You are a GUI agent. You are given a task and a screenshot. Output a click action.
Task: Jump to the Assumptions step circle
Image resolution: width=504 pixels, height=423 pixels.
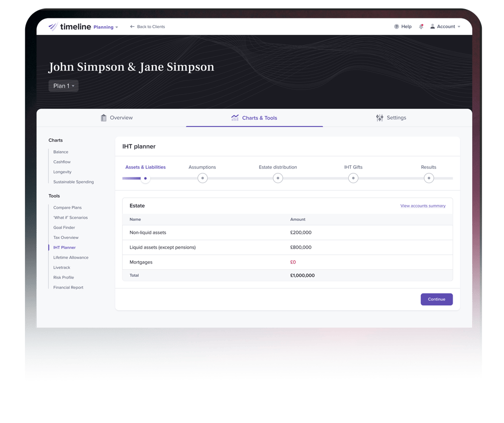pos(203,178)
